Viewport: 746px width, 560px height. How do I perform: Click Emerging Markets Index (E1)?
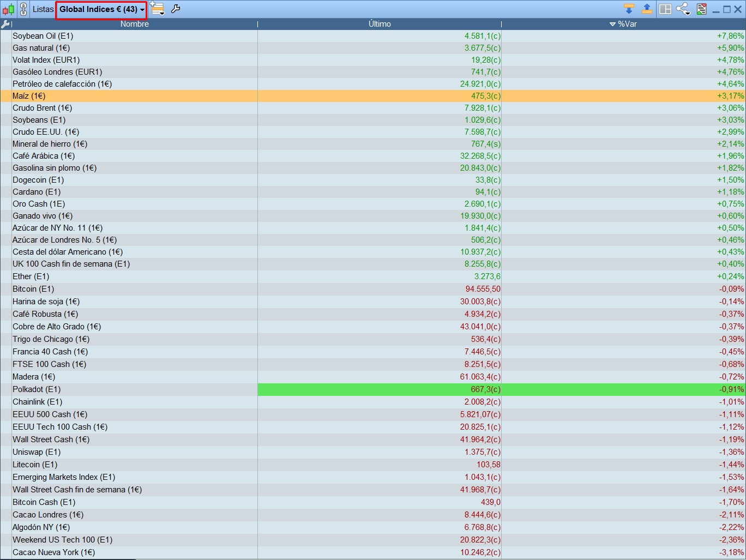click(x=64, y=477)
